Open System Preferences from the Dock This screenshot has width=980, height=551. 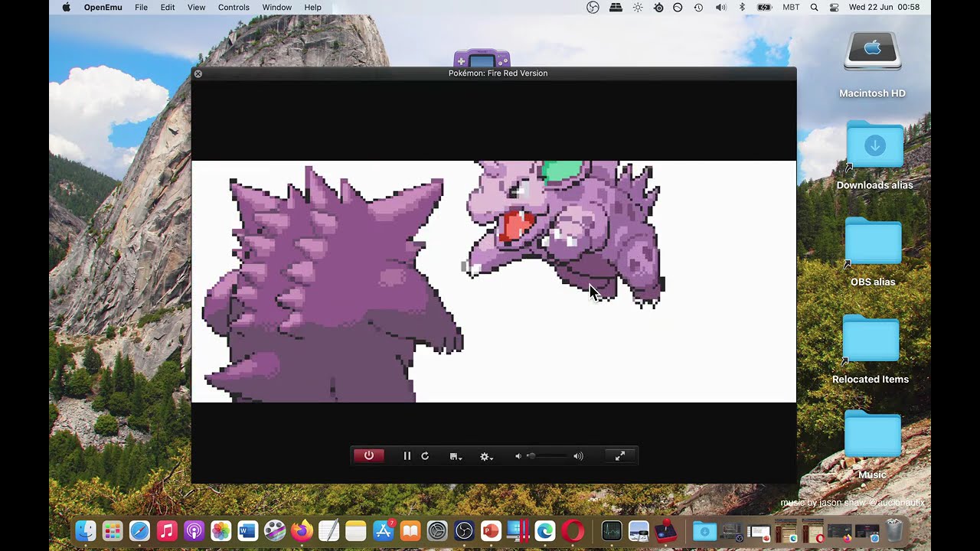437,530
